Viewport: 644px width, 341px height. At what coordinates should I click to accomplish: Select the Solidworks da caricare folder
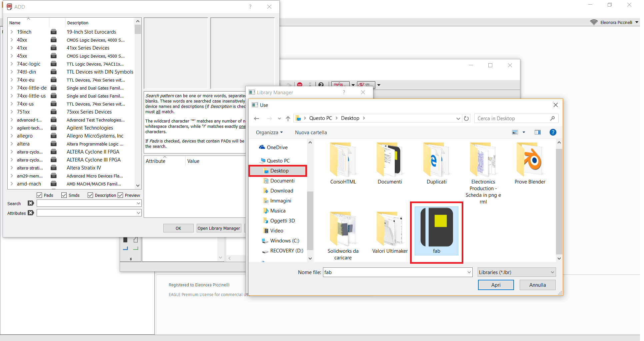pos(343,236)
